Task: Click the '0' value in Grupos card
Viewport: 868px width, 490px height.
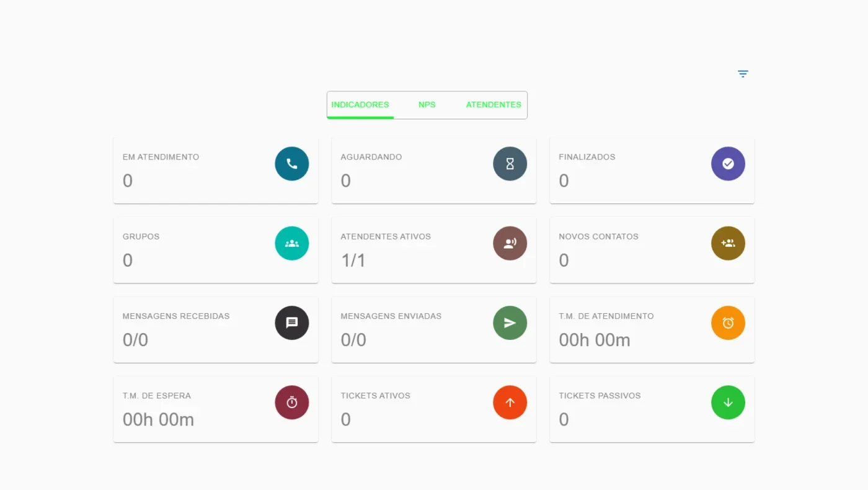Action: (x=128, y=261)
